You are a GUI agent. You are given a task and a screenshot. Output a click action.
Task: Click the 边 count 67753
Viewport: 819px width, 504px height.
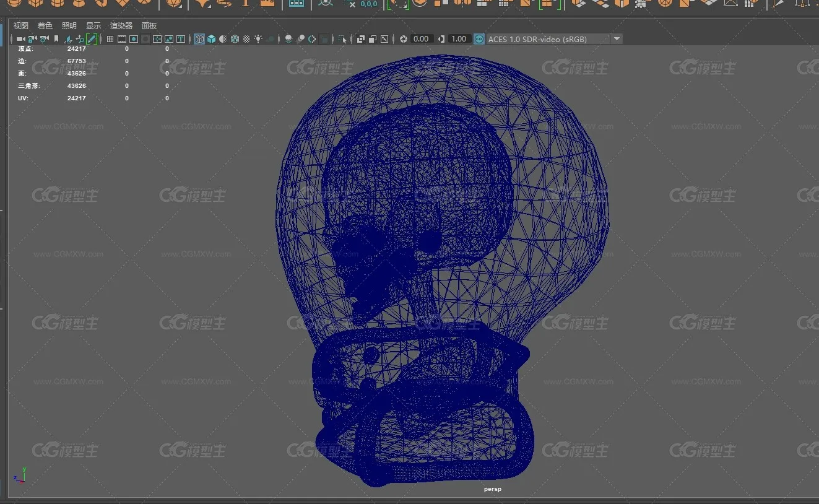(x=77, y=61)
